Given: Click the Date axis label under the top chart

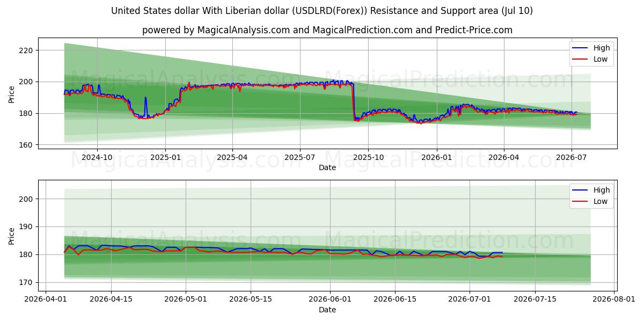Looking at the screenshot, I should [327, 167].
